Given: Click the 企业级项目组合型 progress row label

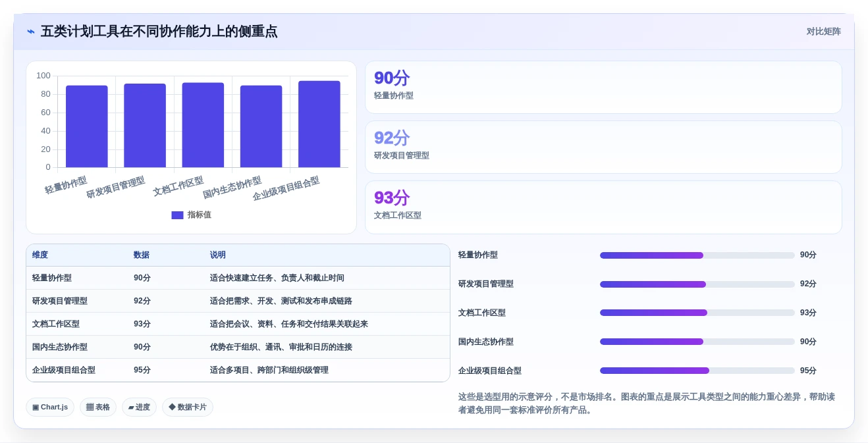Looking at the screenshot, I should [490, 371].
